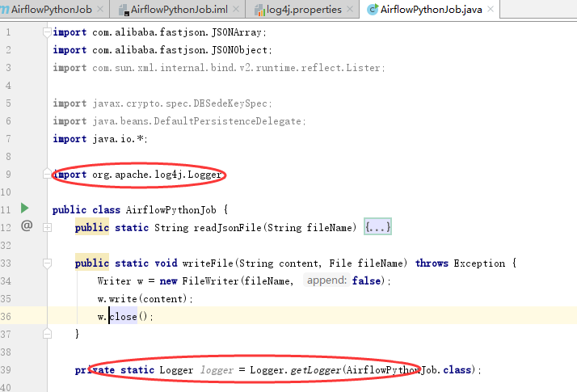The image size is (577, 392).
Task: Click 'JSONObject' in the line 2 import
Action: pos(239,50)
